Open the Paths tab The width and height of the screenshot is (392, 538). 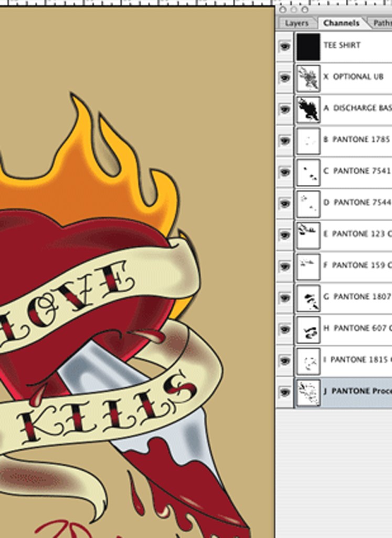coord(383,23)
